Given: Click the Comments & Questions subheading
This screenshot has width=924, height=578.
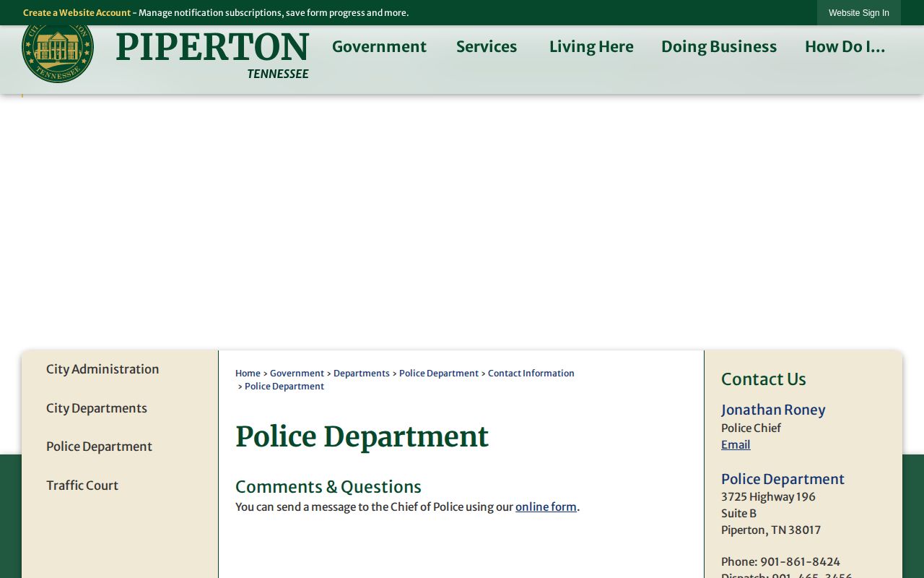Looking at the screenshot, I should click(328, 487).
